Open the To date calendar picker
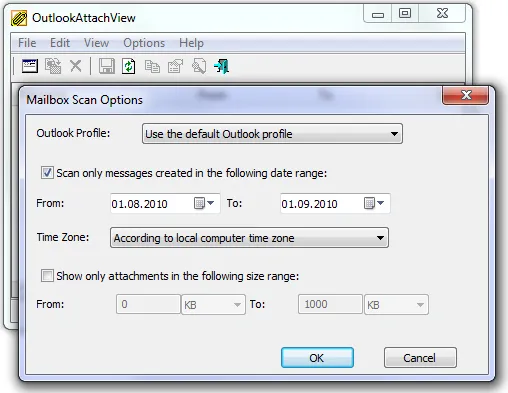 coord(374,203)
